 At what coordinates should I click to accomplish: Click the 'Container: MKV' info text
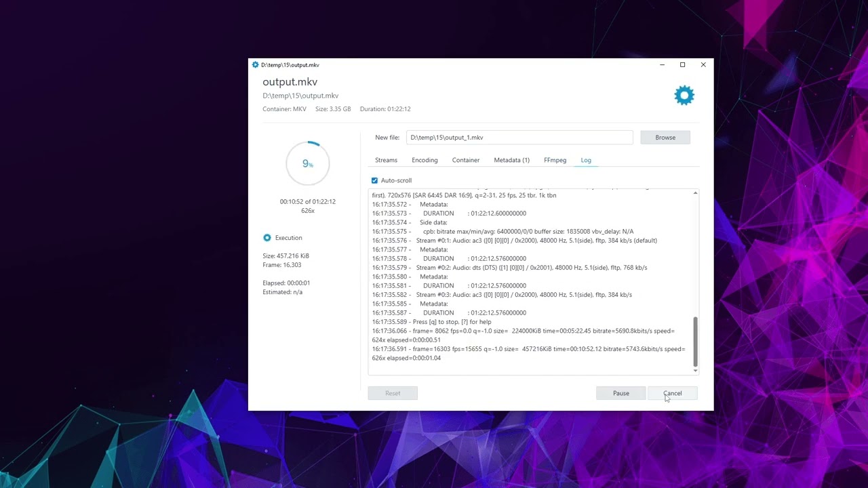pyautogui.click(x=284, y=109)
